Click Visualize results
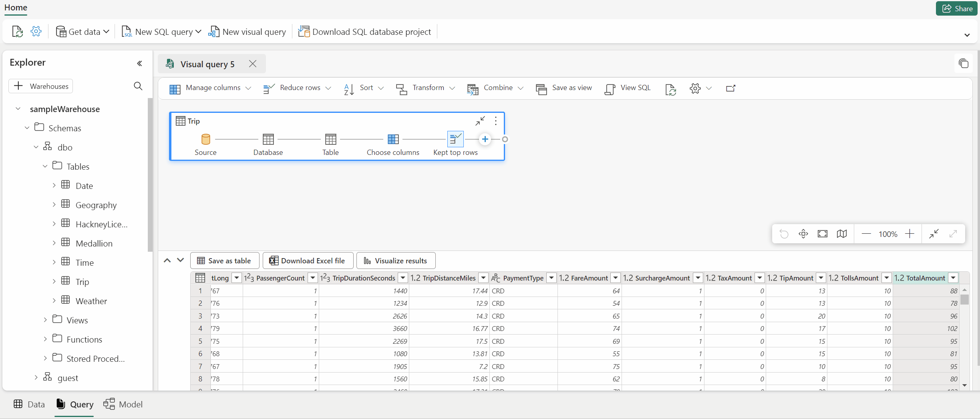 [395, 261]
